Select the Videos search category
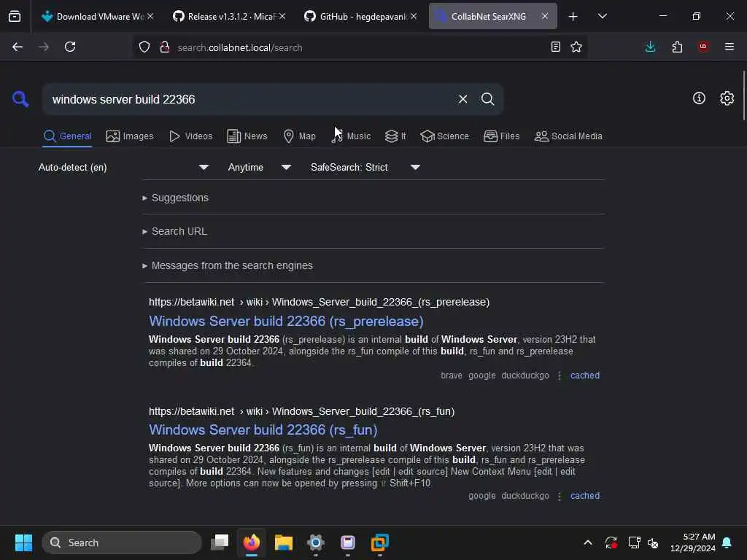 (x=190, y=136)
